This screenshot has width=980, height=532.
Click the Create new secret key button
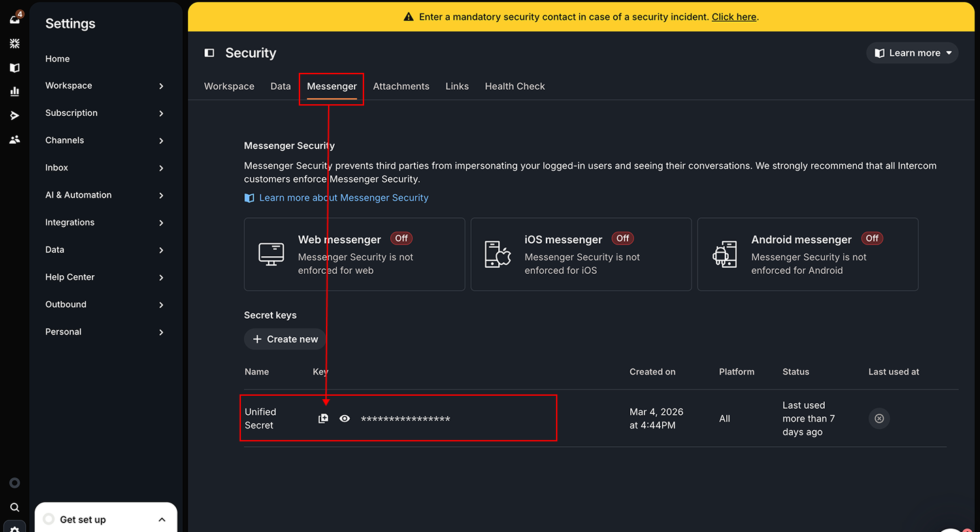point(285,339)
